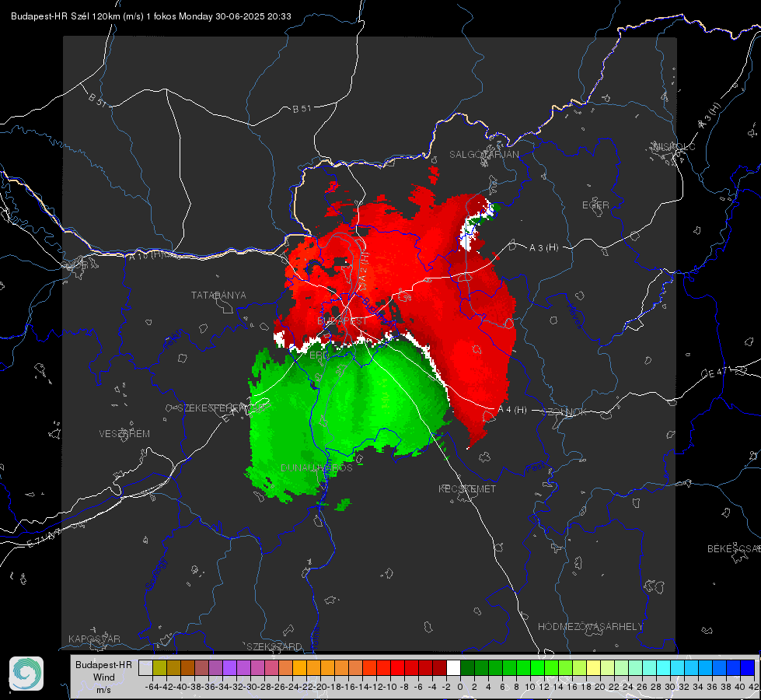
Task: Select the blue Pest county label
Action: tap(535, 468)
